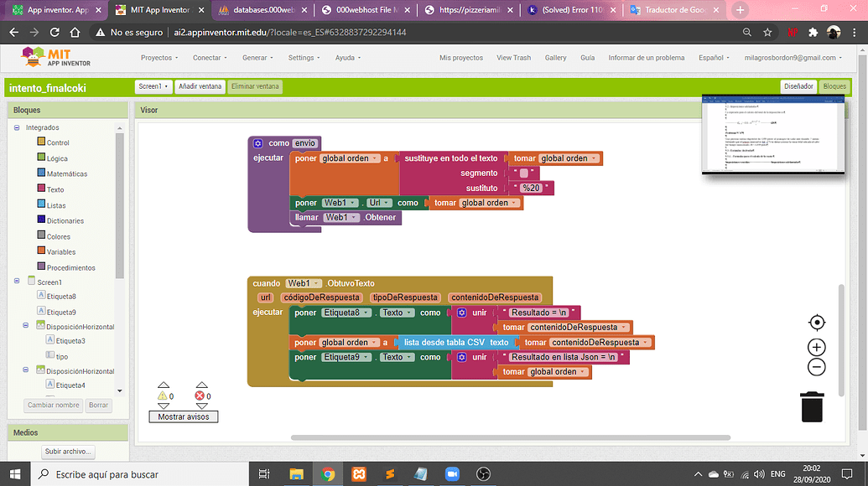Click the gear icon on como envio block
Screen dimensions: 868x486
(x=258, y=143)
